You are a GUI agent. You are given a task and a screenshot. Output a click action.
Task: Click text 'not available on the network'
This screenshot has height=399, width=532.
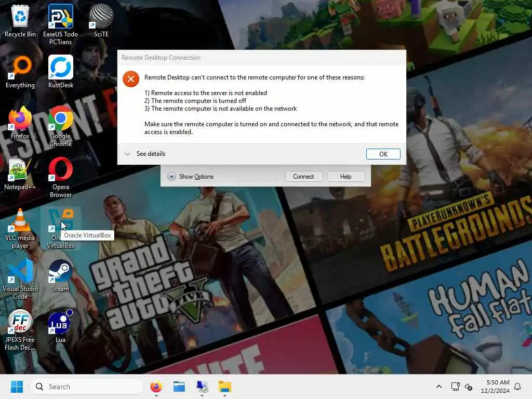click(x=258, y=109)
